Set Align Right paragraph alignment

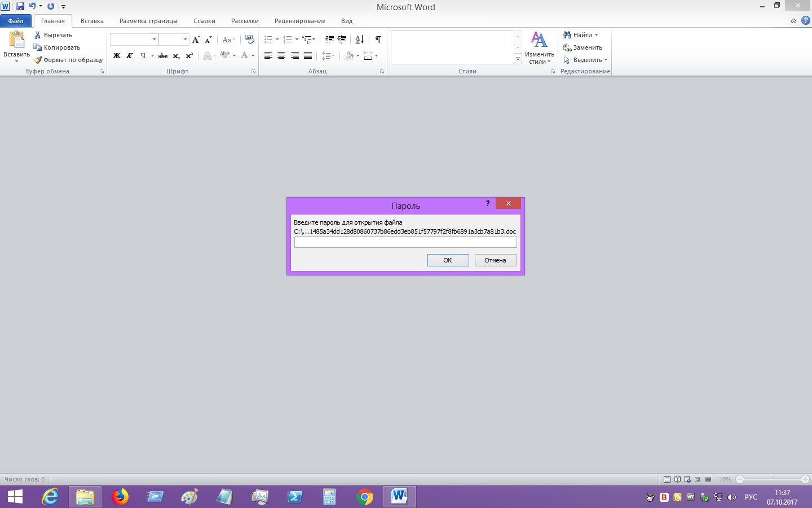(x=294, y=56)
